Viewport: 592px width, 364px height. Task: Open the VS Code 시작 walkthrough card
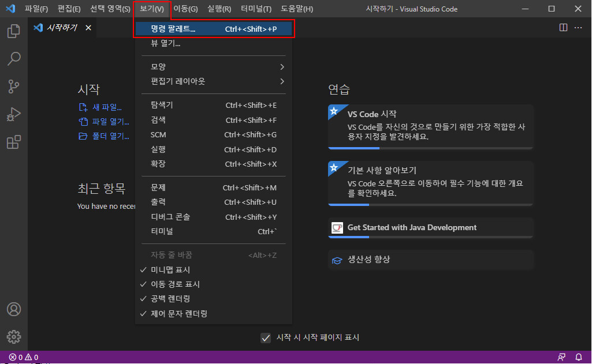point(430,127)
